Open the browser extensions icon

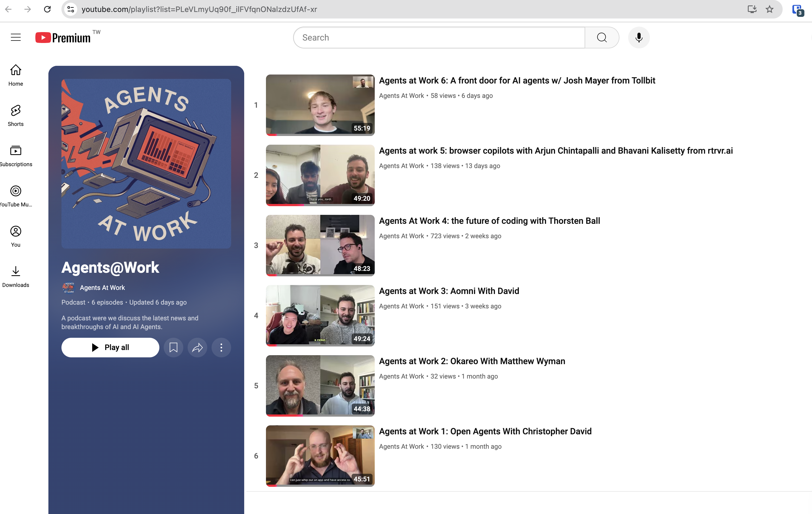click(798, 10)
